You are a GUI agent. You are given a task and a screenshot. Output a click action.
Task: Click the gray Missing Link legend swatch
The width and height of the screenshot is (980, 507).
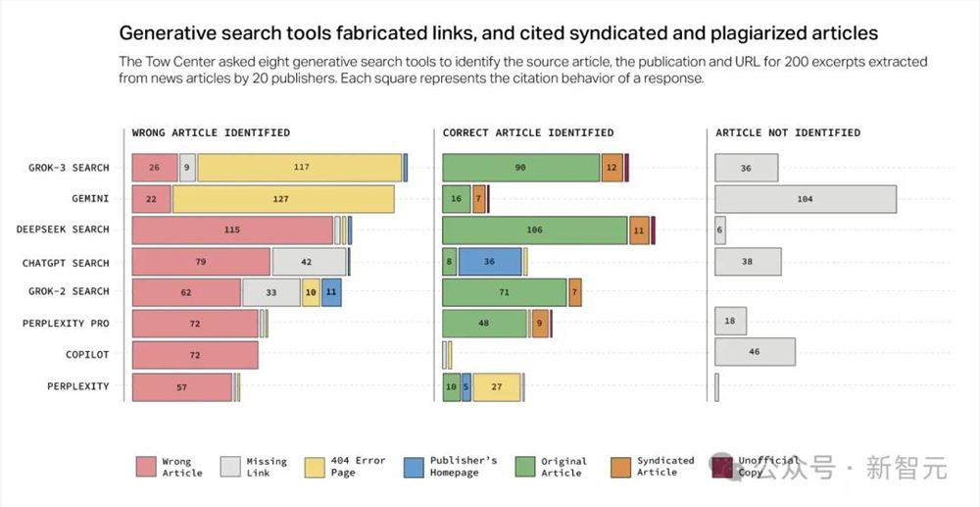[231, 466]
